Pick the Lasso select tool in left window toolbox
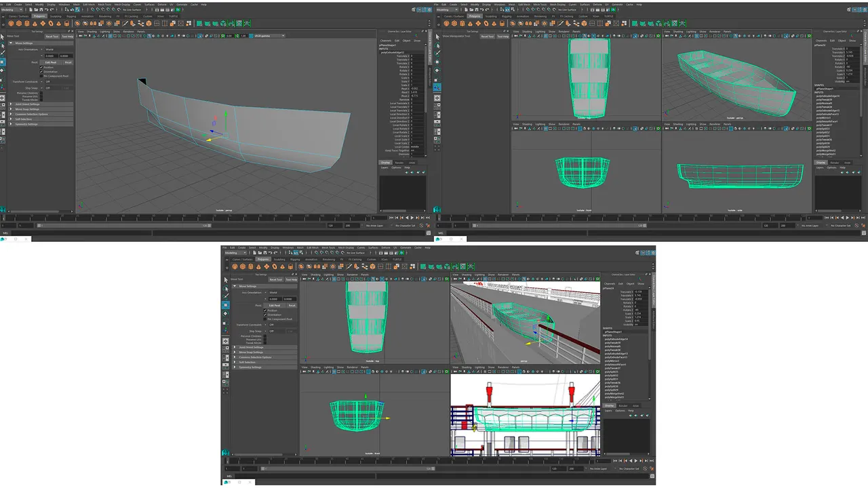 [x=3, y=45]
